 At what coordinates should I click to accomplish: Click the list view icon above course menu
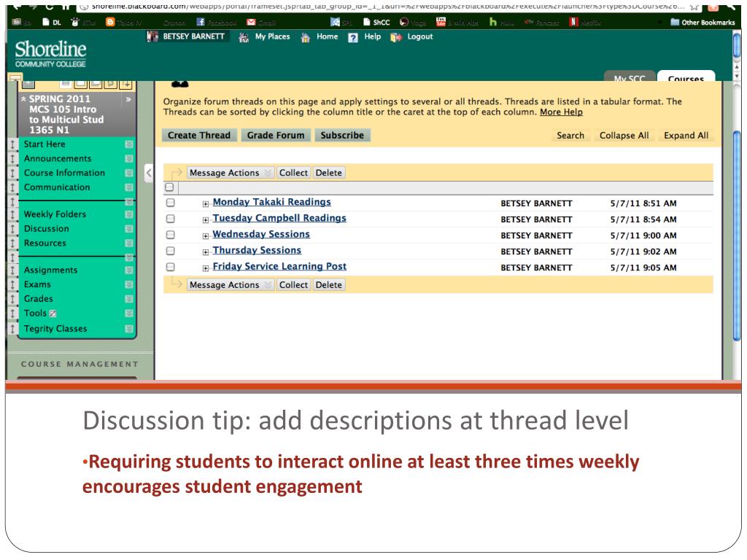(66, 84)
